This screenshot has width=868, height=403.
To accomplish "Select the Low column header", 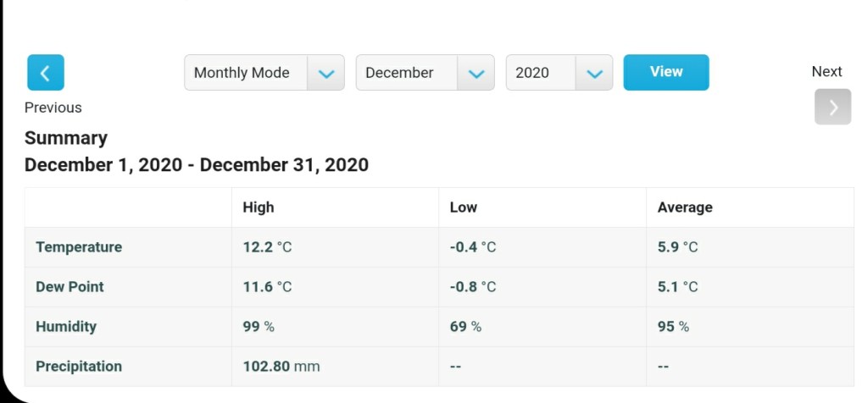I will click(464, 207).
